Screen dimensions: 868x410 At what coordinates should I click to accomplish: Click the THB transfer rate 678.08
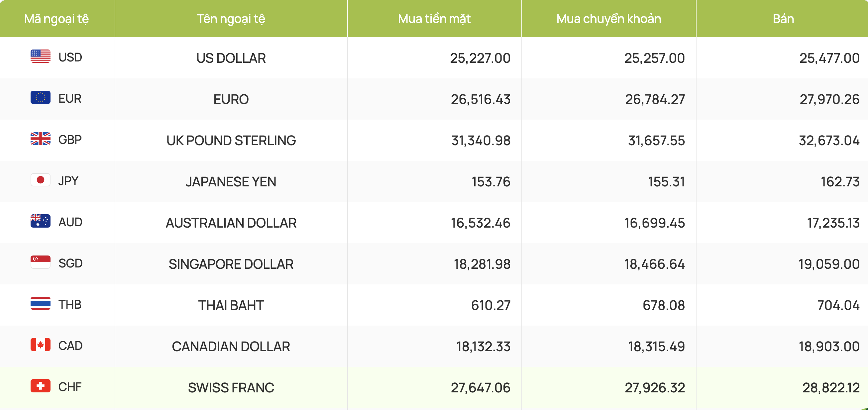pos(664,305)
